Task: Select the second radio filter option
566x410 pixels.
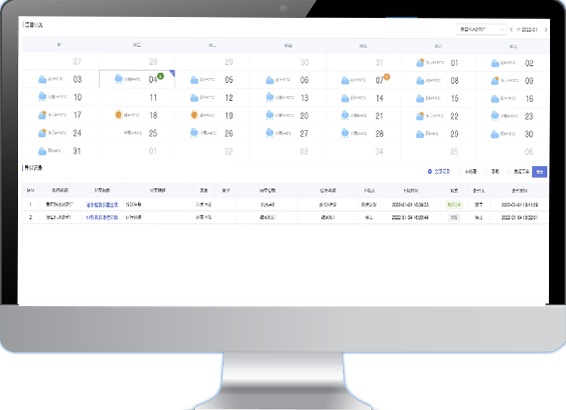Action: (460, 171)
